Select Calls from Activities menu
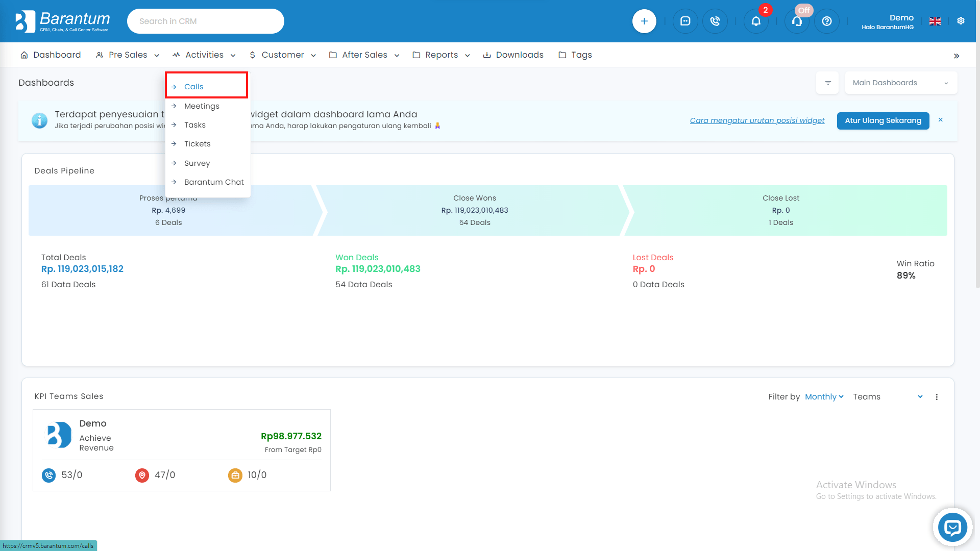Image resolution: width=980 pixels, height=551 pixels. click(x=207, y=87)
